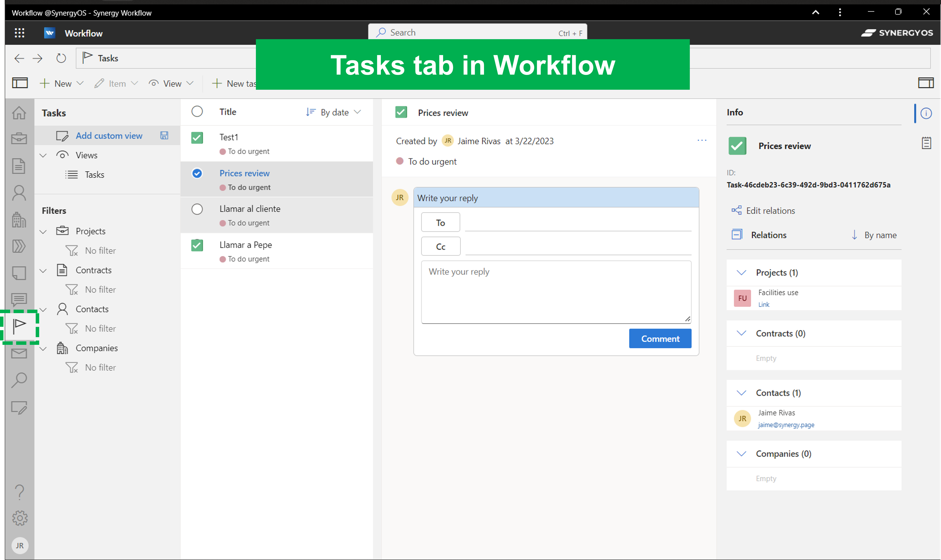Screen dimensions: 941x560
Task: Select all tasks with Title circle
Action: pyautogui.click(x=197, y=112)
